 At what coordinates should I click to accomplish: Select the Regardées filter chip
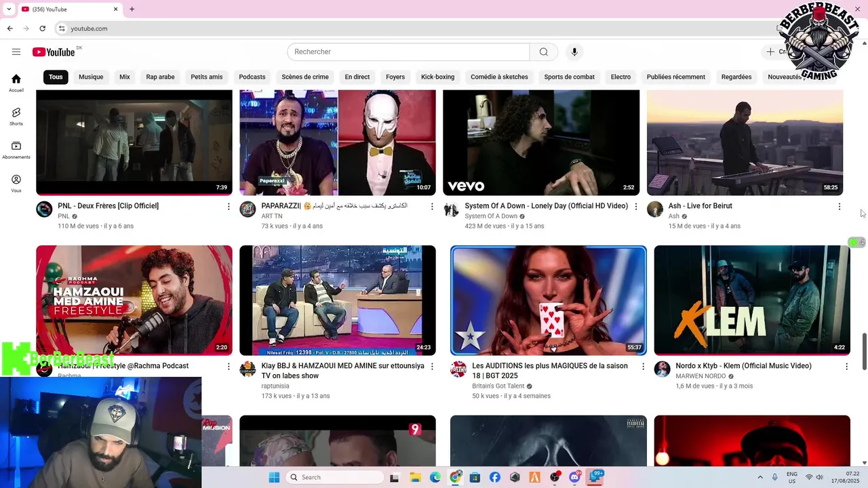coord(736,77)
